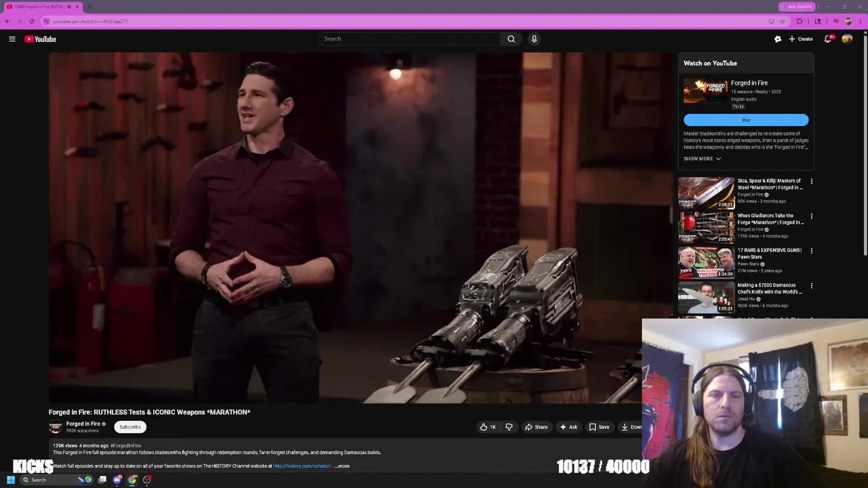Mute the tab via speaker icon
Viewport: 868px width, 488px height.
68,7
